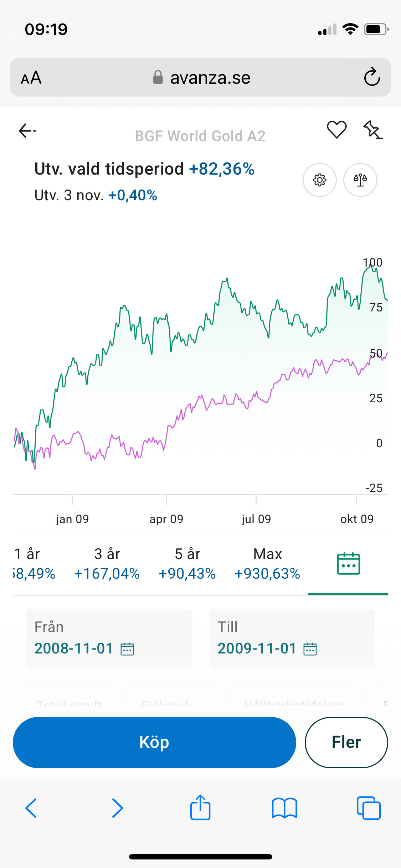Tap Safari share icon
Image resolution: width=401 pixels, height=868 pixels.
(200, 808)
